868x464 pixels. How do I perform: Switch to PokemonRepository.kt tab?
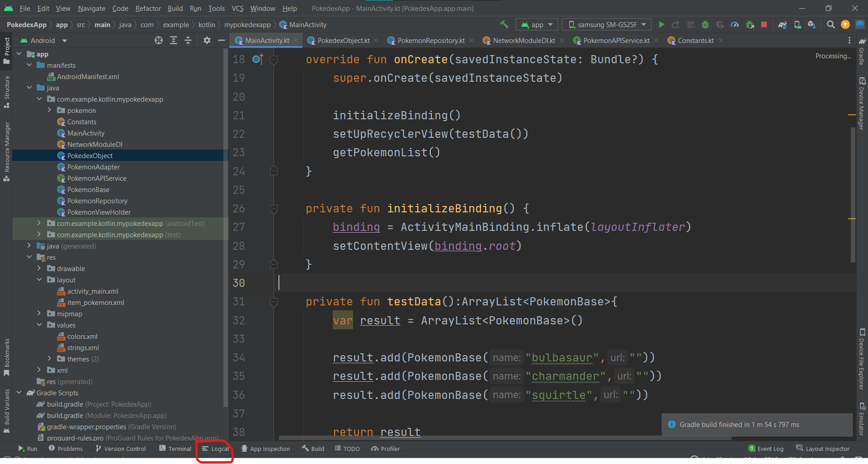430,40
